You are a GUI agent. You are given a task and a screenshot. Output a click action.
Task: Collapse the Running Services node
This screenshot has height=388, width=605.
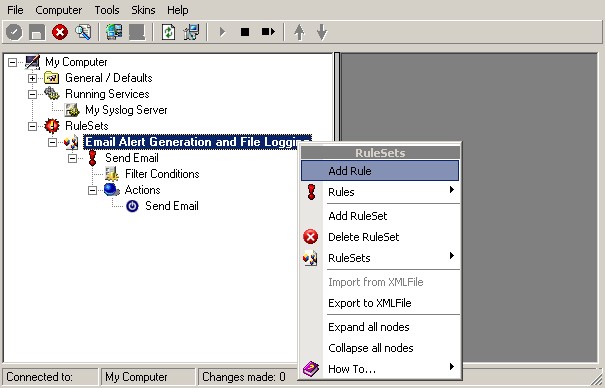tap(32, 94)
